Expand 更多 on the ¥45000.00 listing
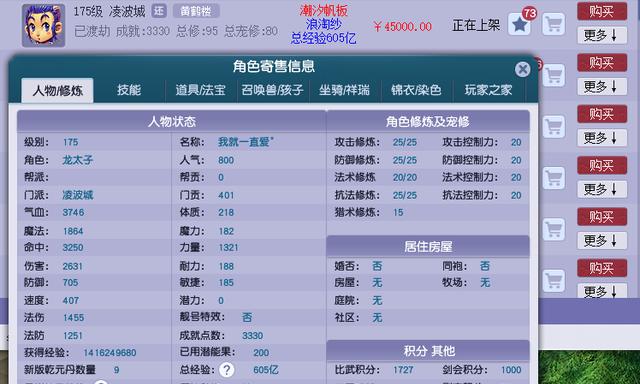Screen dimensions: 640x384 (x=602, y=36)
